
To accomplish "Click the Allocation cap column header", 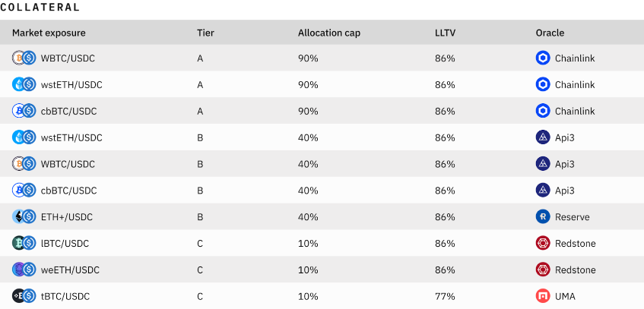I will coord(328,33).
